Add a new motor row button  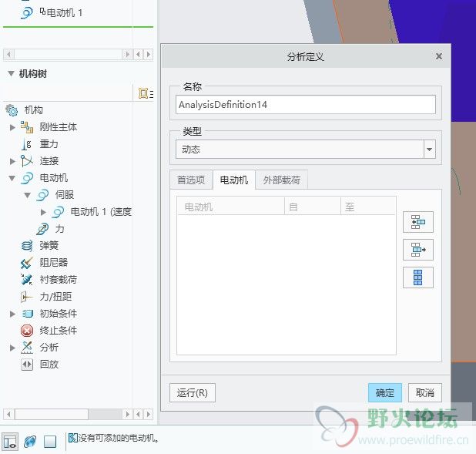[418, 222]
